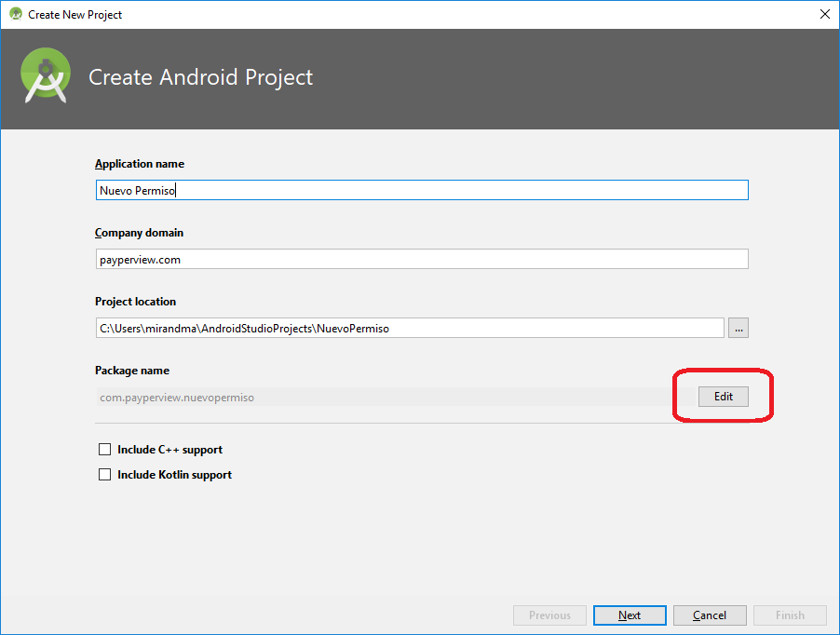Close the Create New Project window
The image size is (840, 635).
(x=824, y=14)
